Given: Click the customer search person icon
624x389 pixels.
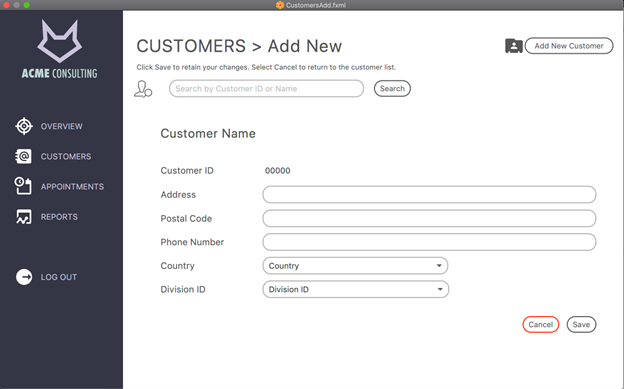Looking at the screenshot, I should (x=143, y=89).
